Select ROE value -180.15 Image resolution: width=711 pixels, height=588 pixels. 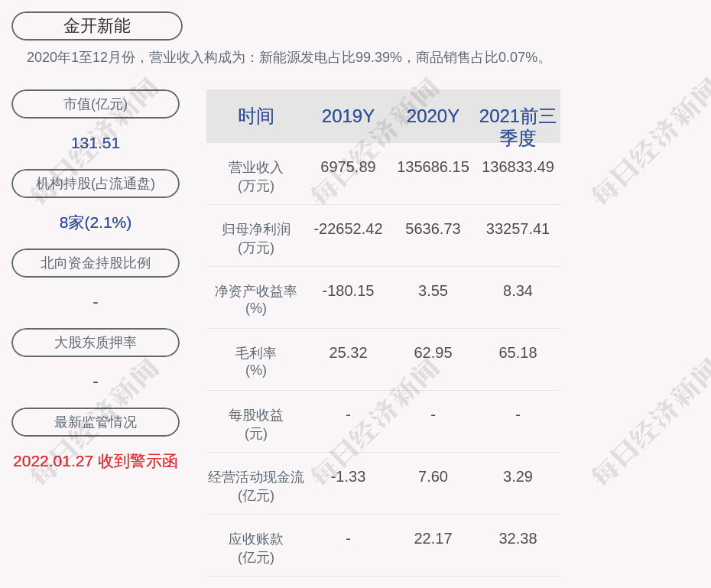click(x=349, y=291)
